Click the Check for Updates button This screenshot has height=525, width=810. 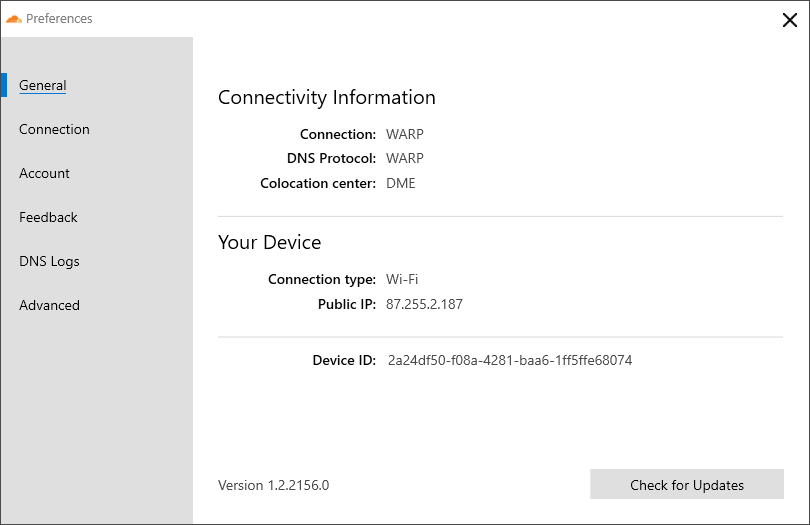(x=687, y=484)
